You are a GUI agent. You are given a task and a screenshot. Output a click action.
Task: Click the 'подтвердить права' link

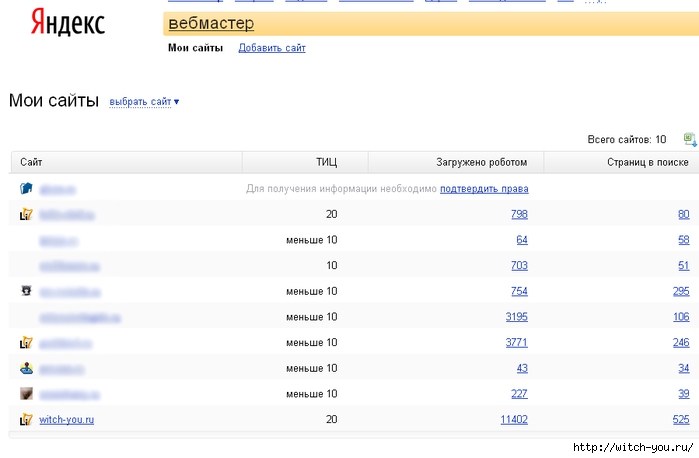point(484,189)
